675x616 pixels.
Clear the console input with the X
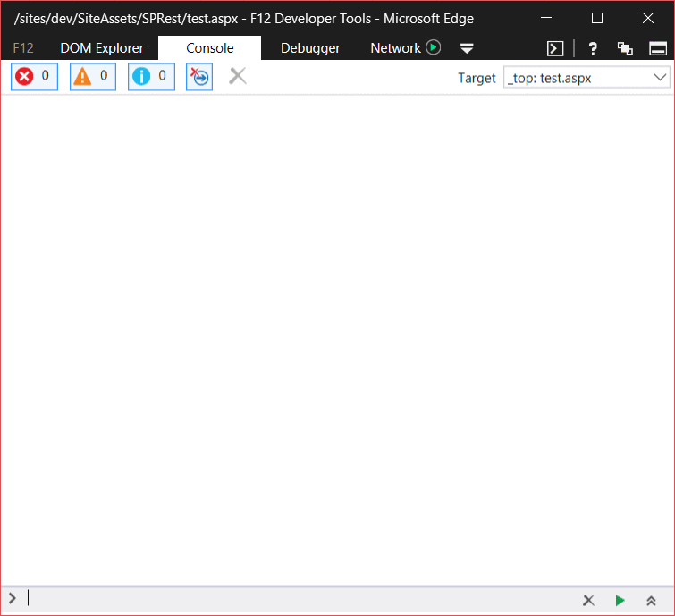coord(588,600)
